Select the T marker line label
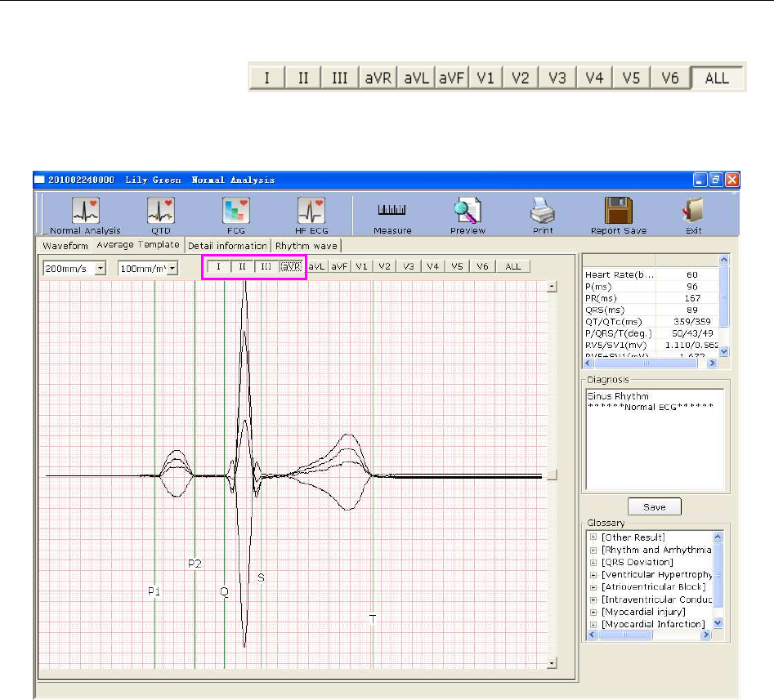 coord(373,618)
